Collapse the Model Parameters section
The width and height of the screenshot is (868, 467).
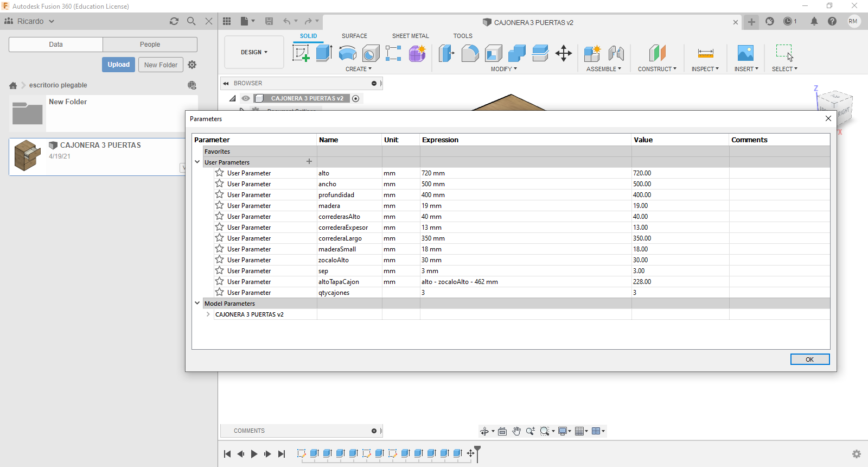tap(197, 303)
